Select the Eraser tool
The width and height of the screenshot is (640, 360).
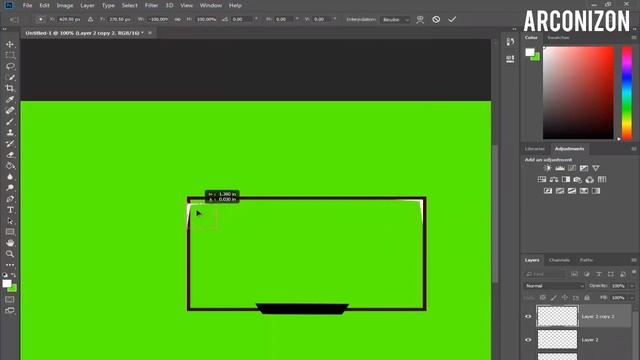pyautogui.click(x=10, y=155)
